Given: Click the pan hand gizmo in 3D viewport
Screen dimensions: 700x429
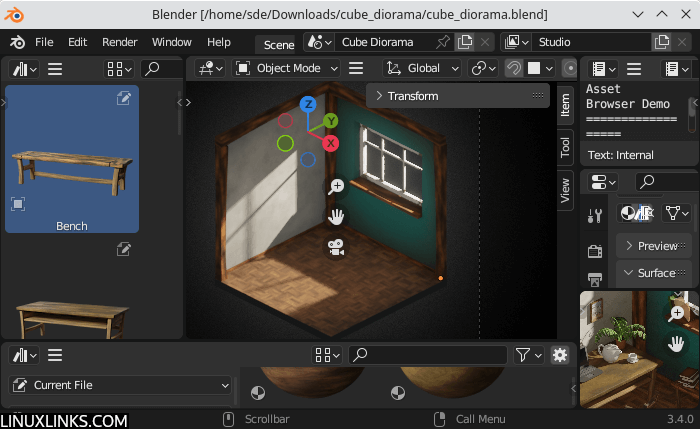Looking at the screenshot, I should coord(336,217).
